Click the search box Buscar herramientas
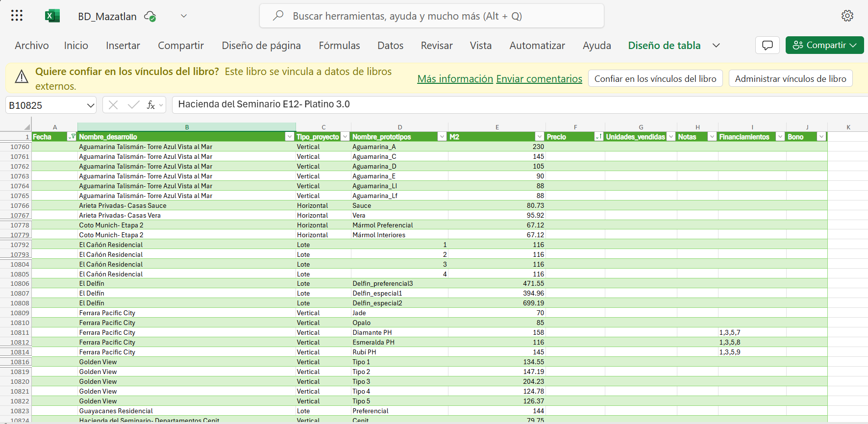The width and height of the screenshot is (868, 424). pos(431,16)
